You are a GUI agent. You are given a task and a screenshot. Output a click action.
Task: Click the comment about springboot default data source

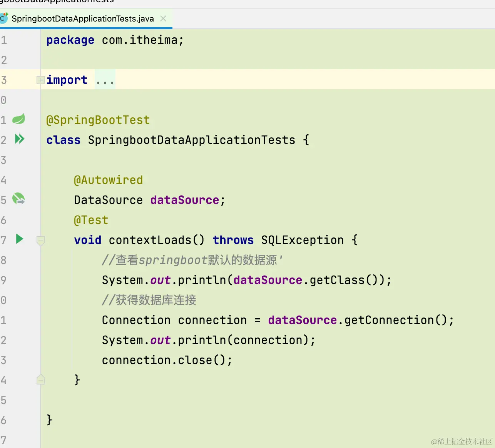[192, 260]
